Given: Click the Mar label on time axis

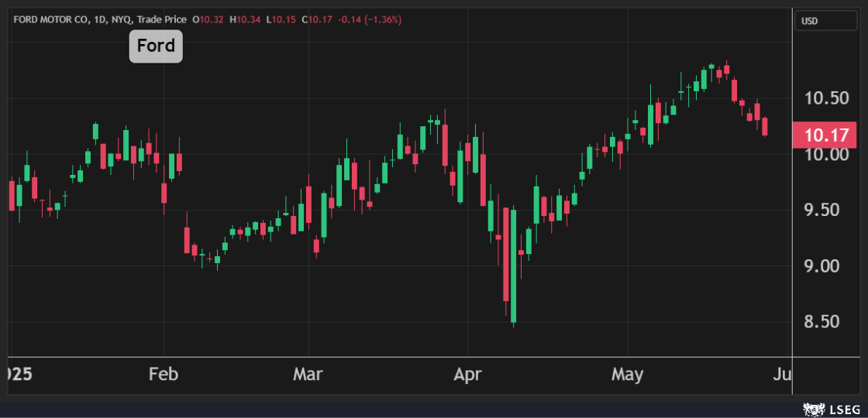Looking at the screenshot, I should click(x=308, y=375).
